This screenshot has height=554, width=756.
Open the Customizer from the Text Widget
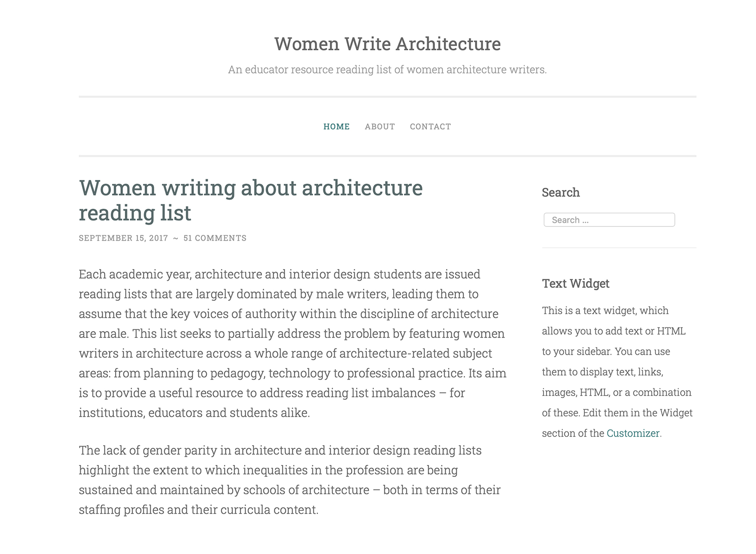(x=633, y=433)
